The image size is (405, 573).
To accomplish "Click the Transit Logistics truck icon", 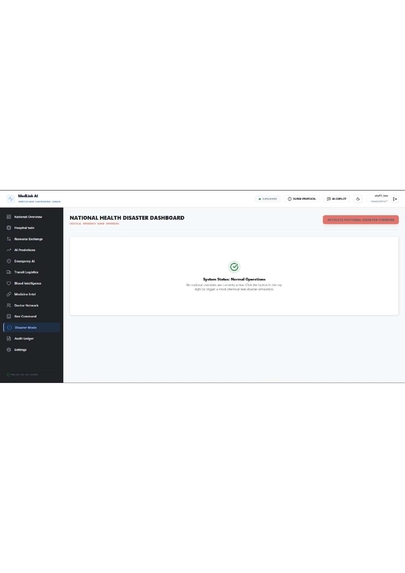I will point(9,272).
